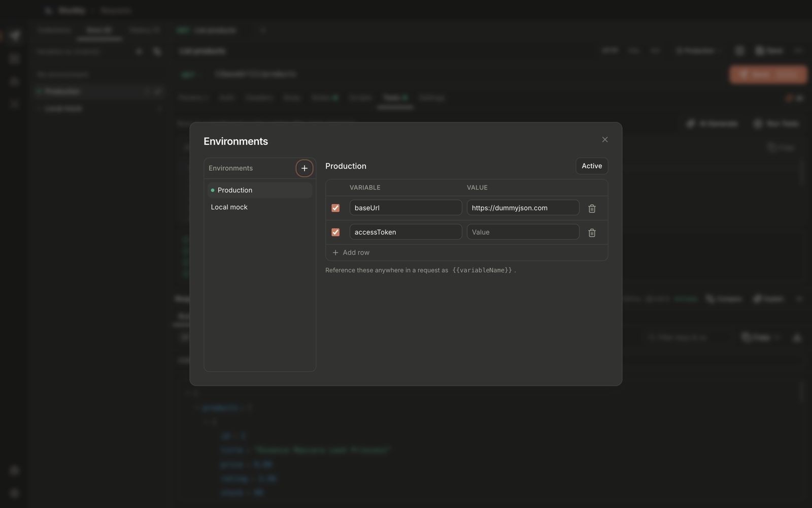Edit the accessToken variable name field
Viewport: 812px width, 508px height.
point(405,232)
